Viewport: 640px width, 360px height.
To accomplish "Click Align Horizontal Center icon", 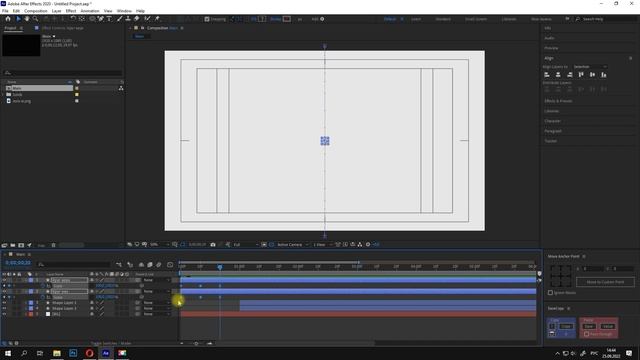I will pyautogui.click(x=558, y=75).
